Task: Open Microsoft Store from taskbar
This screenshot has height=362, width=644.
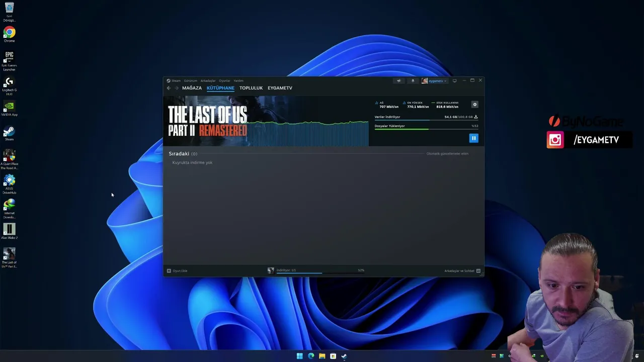Action: pos(333,356)
